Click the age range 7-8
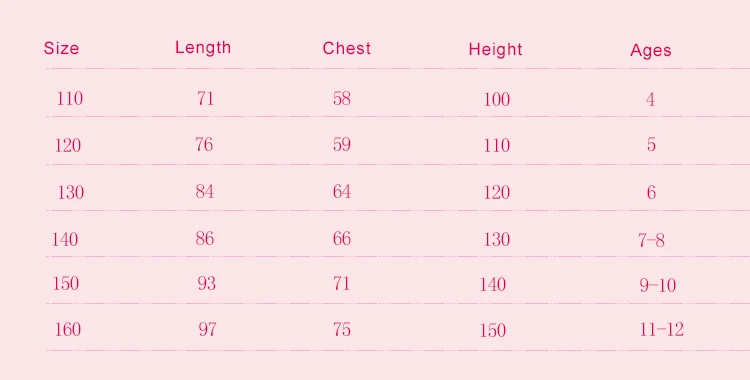The width and height of the screenshot is (750, 380). pyautogui.click(x=651, y=240)
